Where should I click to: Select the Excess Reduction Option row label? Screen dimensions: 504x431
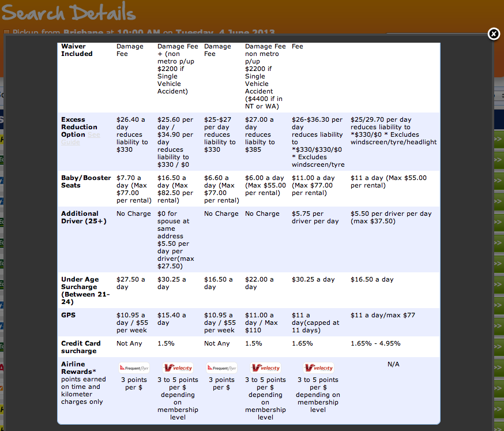click(79, 126)
